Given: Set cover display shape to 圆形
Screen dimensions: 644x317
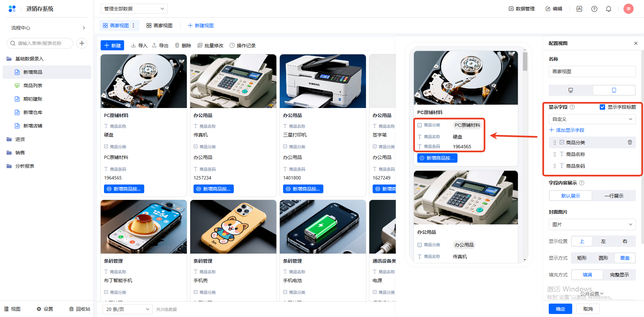Looking at the screenshot, I should (x=603, y=258).
